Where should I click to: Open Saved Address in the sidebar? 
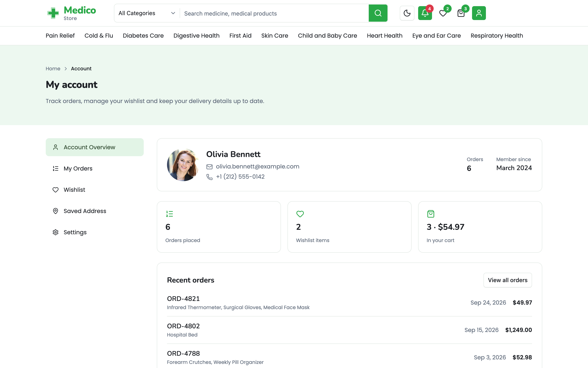click(95, 211)
